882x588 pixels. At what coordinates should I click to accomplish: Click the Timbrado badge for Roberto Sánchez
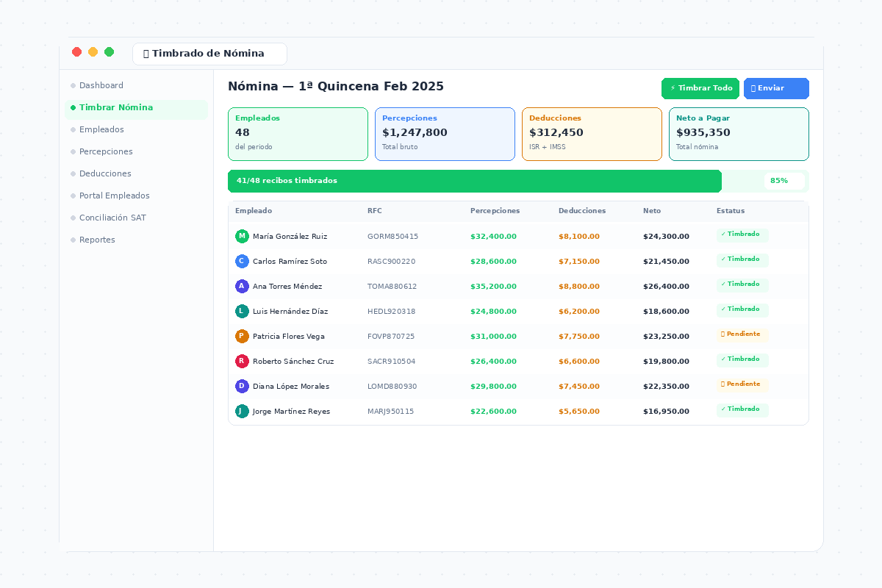tap(742, 359)
